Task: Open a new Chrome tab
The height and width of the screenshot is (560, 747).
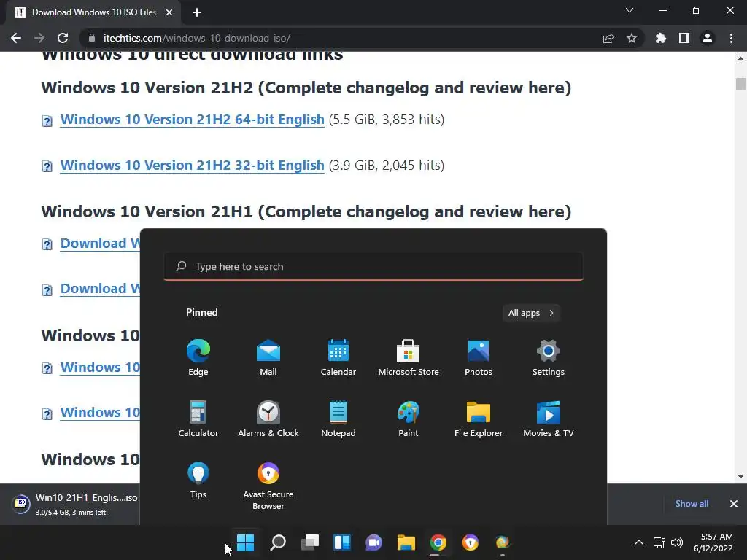Action: [197, 12]
